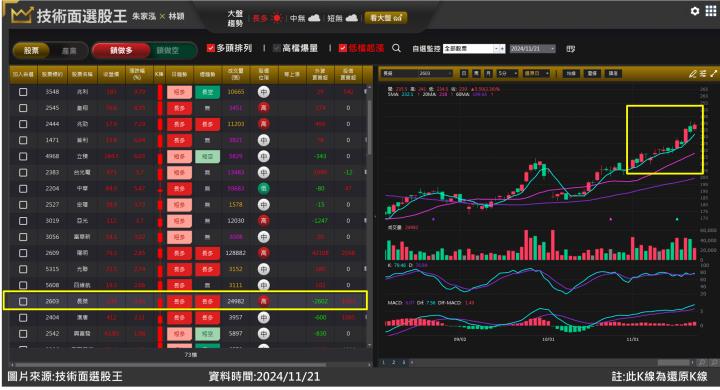Open the chart indicator settings icon

pyautogui.click(x=703, y=73)
